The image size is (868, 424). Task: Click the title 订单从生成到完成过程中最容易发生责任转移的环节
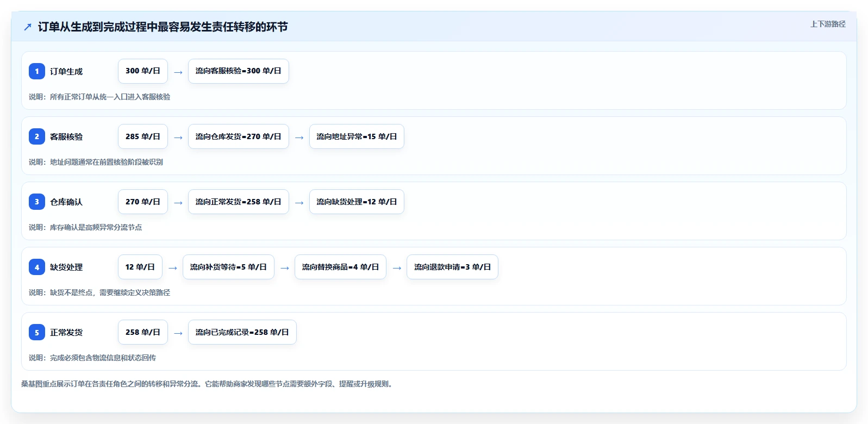click(x=163, y=27)
